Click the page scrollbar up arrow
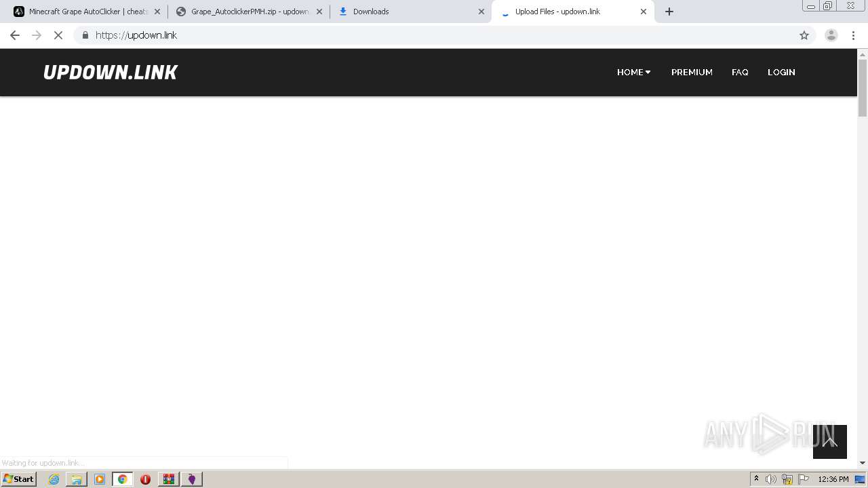Screen dimensions: 868x488 click(863, 54)
